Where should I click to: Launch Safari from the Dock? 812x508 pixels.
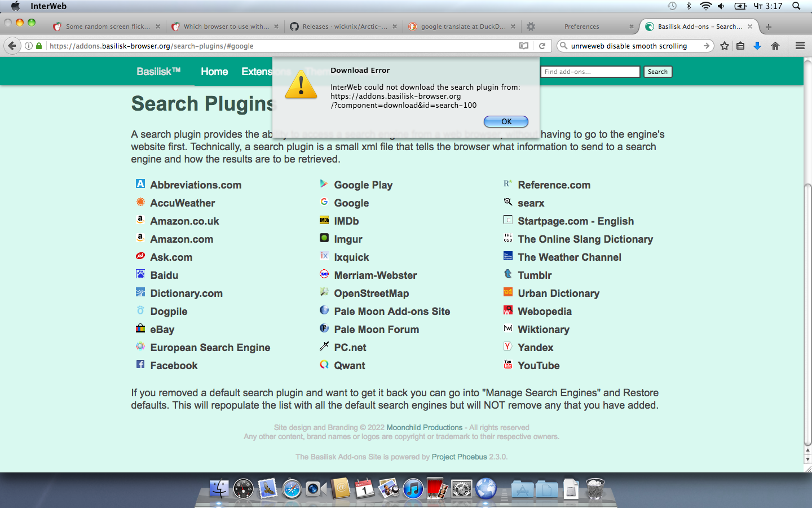click(292, 488)
